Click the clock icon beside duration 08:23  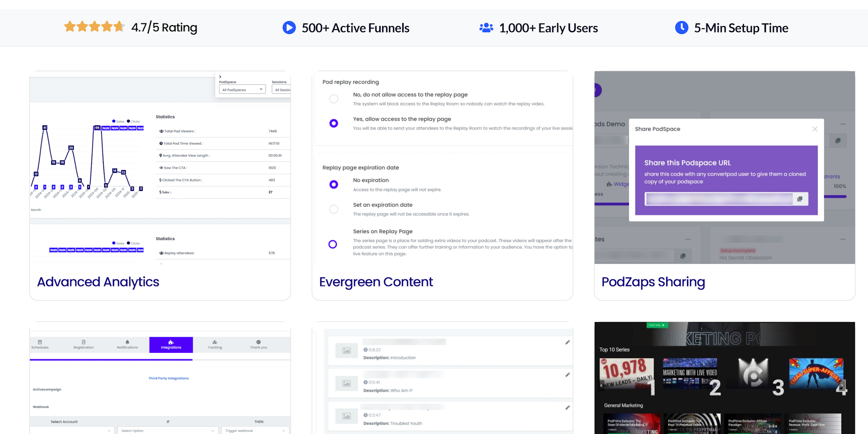365,350
